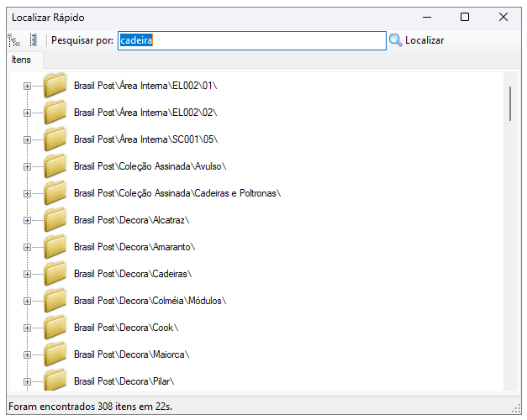Expand the Área Interna\SC001\05 tree node
This screenshot has height=420, width=527.
[27, 139]
